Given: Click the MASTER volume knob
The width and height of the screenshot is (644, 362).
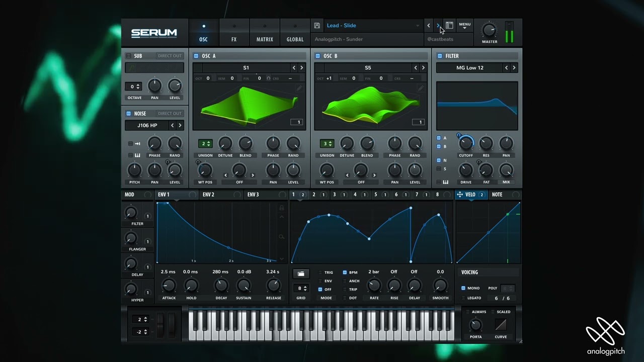Looking at the screenshot, I should (x=489, y=30).
